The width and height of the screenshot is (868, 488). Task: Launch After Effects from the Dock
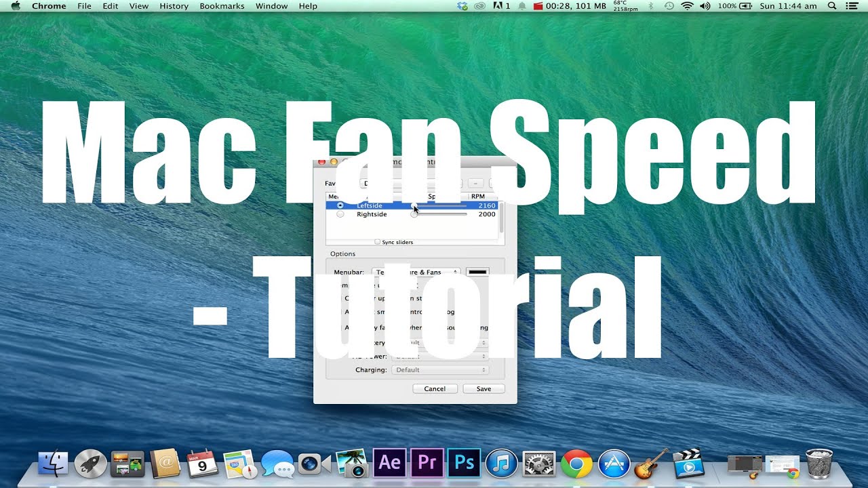[x=390, y=463]
